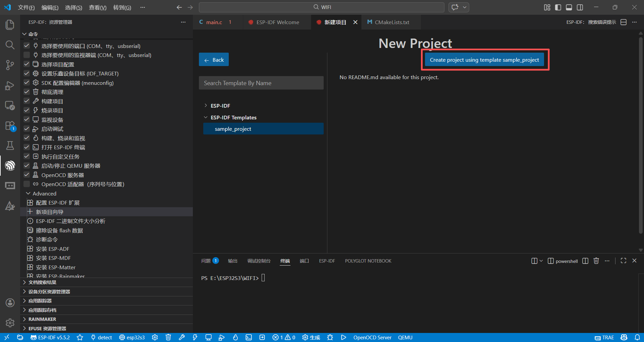Run 新项目向导 command
Screen dimensions: 644x342
(x=107, y=212)
